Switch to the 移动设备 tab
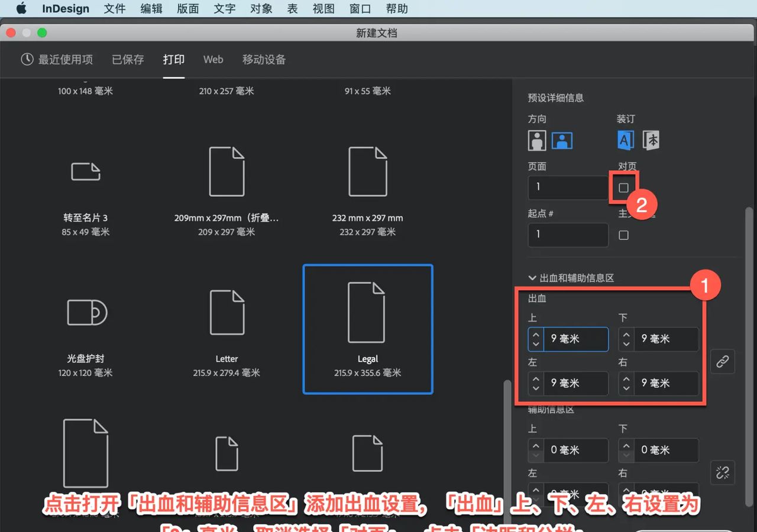The image size is (757, 532). (264, 59)
